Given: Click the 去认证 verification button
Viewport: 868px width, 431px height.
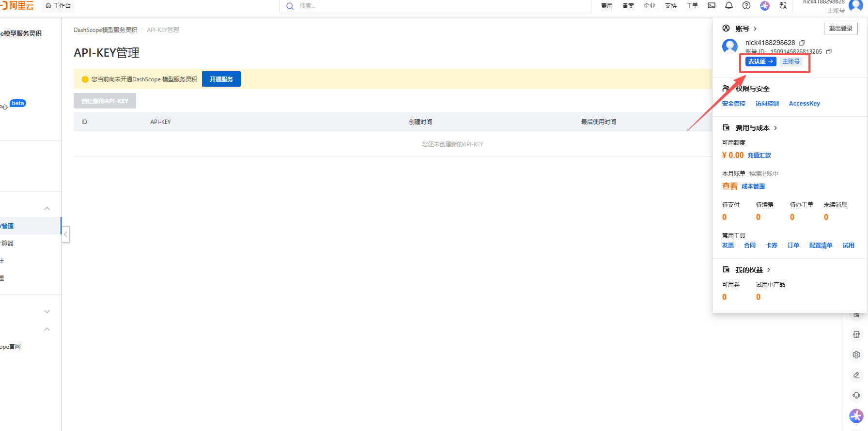Looking at the screenshot, I should [760, 62].
